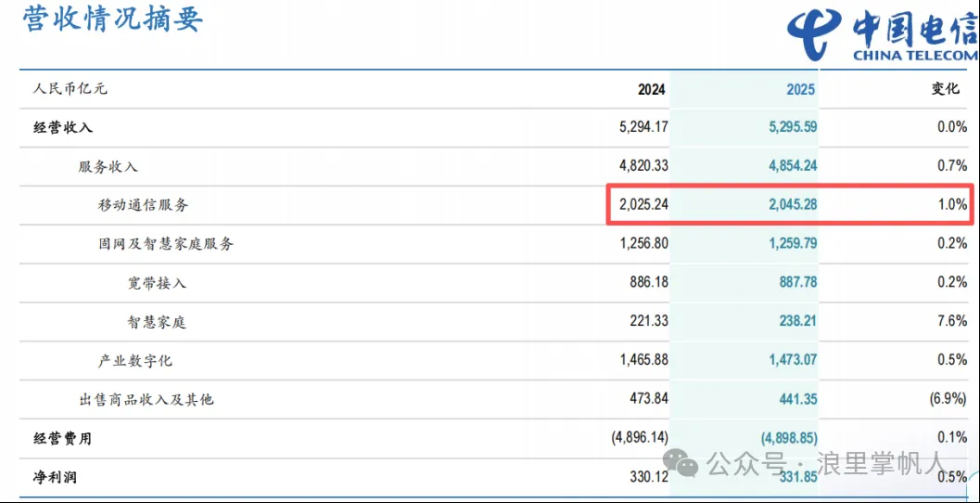Click the 产业数字化 row label

click(x=135, y=360)
